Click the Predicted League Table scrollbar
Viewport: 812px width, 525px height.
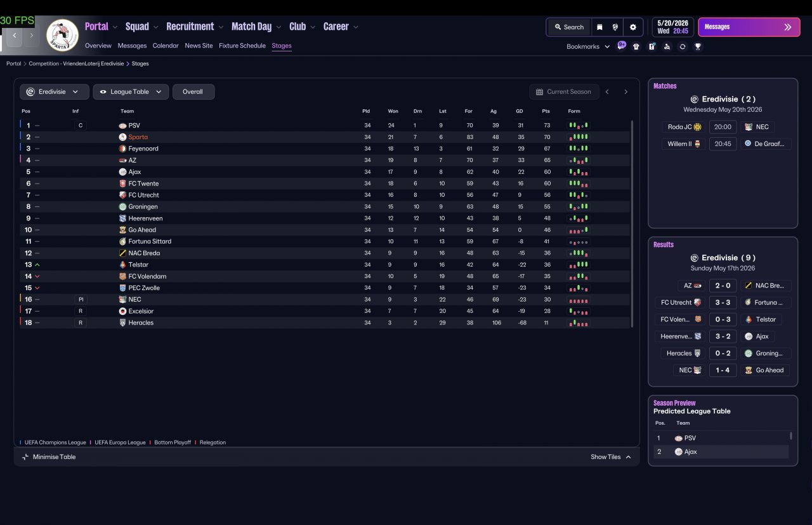(x=791, y=436)
